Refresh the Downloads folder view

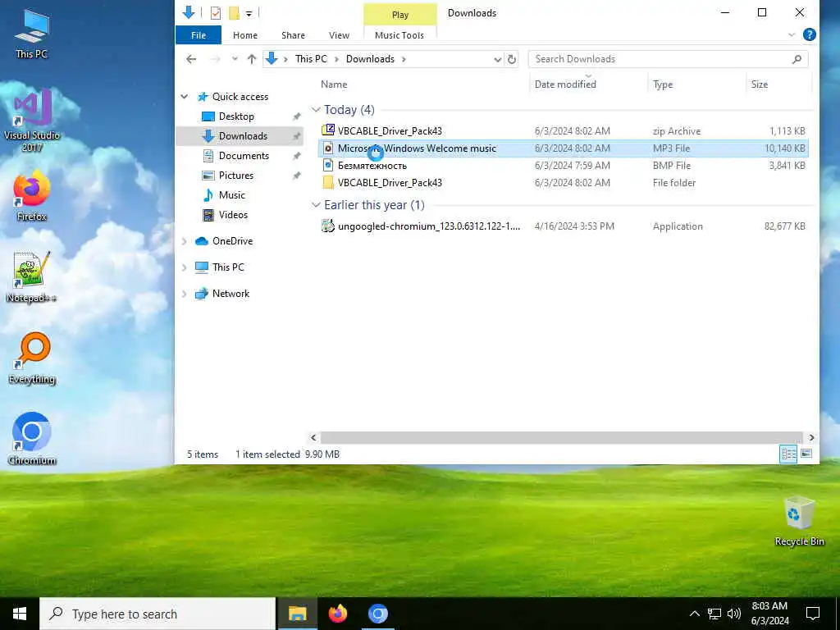(512, 59)
